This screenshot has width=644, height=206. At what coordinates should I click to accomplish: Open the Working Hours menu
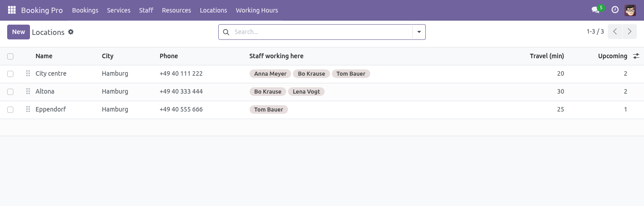[257, 10]
